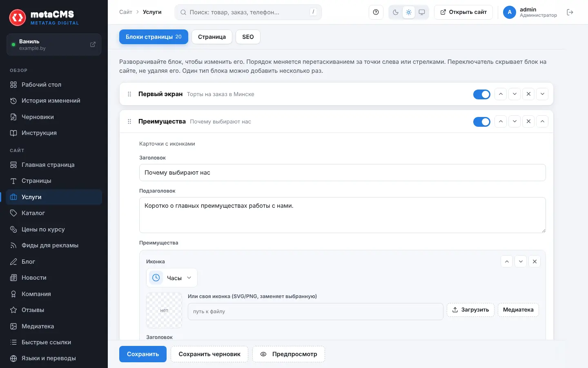Click the help question-mark icon

[x=376, y=12]
